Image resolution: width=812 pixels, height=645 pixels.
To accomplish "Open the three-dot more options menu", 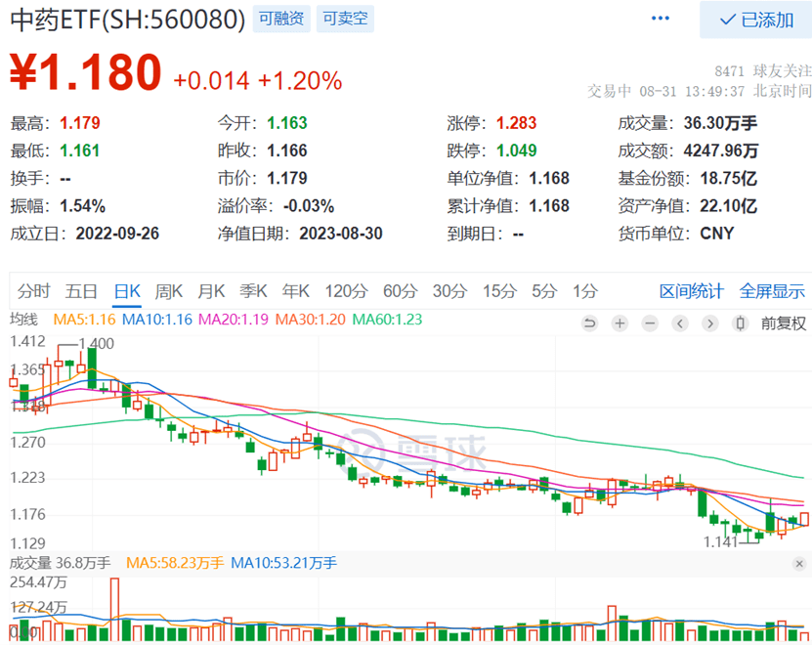I will (x=662, y=20).
